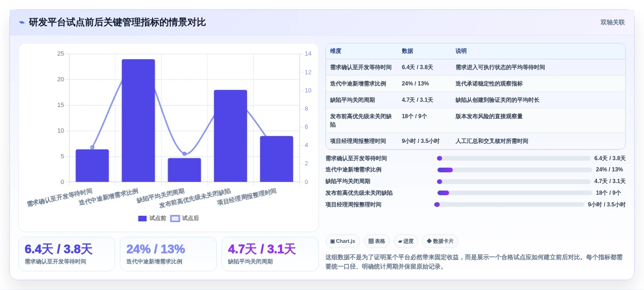Click progress bar for 发布前高优先级未关闭缺陷
Viewport: 644px width, 290px height.
(515, 193)
